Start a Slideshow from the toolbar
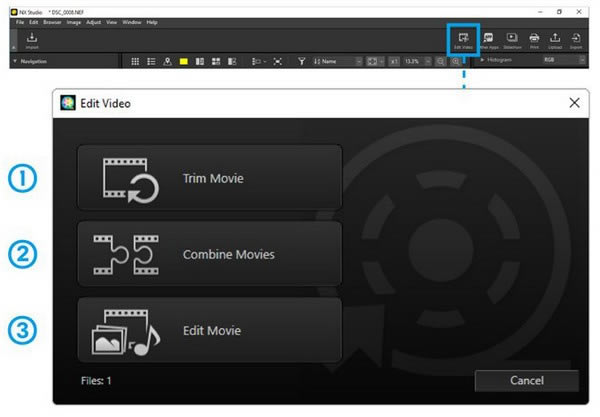The height and width of the screenshot is (417, 600). (x=512, y=39)
